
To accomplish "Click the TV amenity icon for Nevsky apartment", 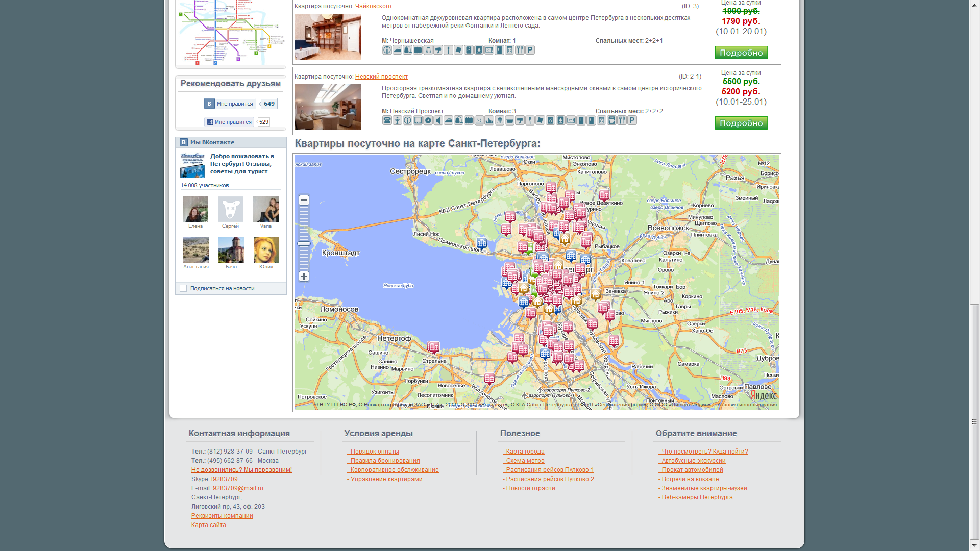I will pos(418,120).
